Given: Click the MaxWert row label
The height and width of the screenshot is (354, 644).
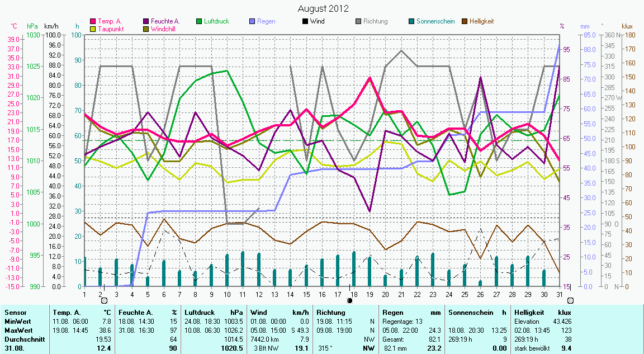Looking at the screenshot, I should click(x=17, y=331).
